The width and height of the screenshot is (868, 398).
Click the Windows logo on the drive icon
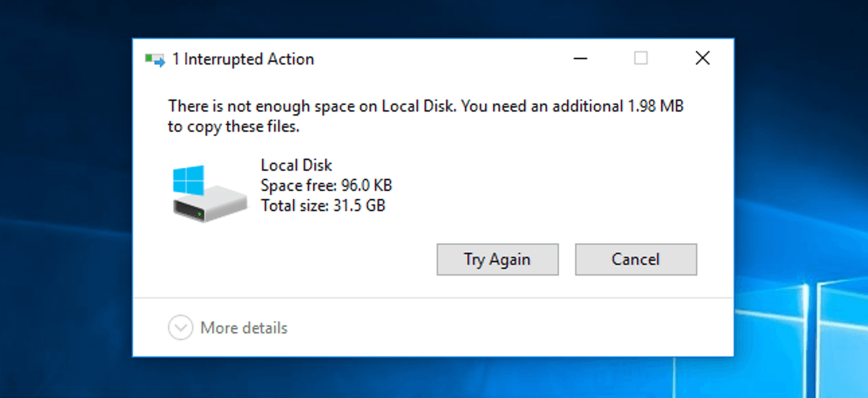188,181
